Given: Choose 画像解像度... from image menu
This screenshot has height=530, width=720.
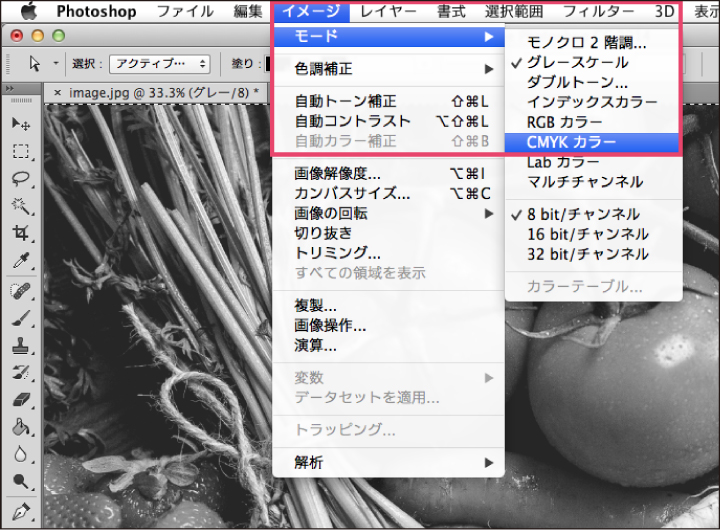Looking at the screenshot, I should pyautogui.click(x=388, y=173).
